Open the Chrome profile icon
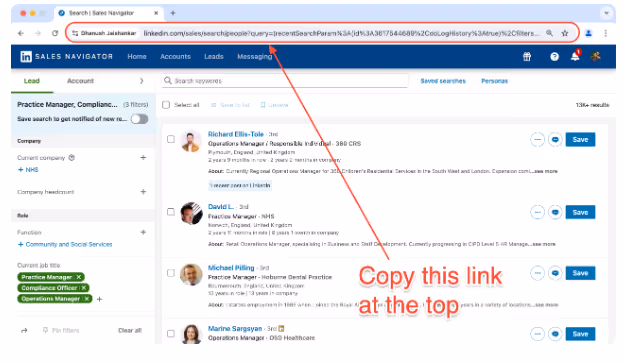 pos(588,33)
